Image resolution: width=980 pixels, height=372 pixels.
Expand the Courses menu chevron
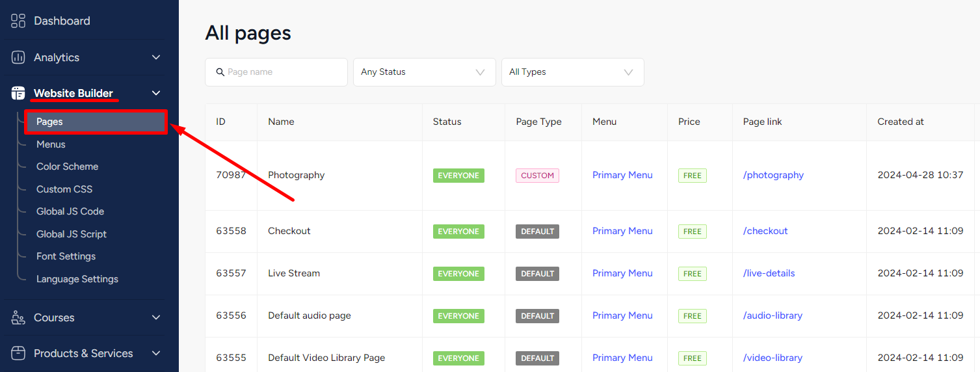[156, 317]
